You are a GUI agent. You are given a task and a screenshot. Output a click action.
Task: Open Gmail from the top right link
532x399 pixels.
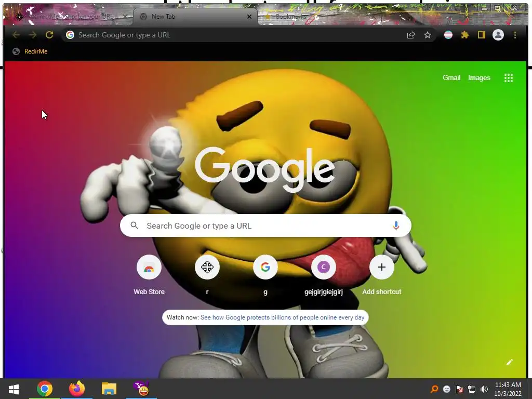click(451, 78)
